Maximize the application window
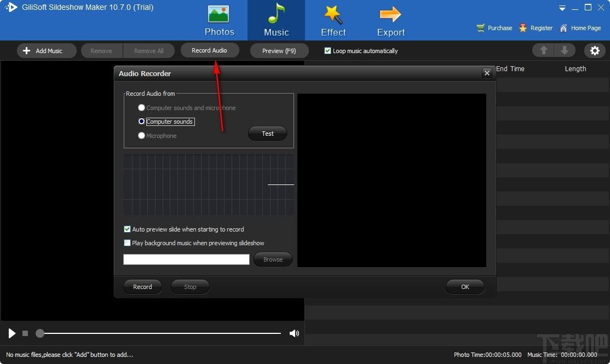610x364 pixels. [x=588, y=7]
